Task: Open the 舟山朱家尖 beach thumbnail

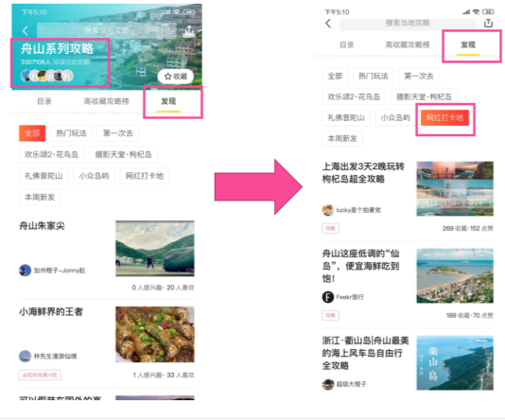Action: coord(155,249)
